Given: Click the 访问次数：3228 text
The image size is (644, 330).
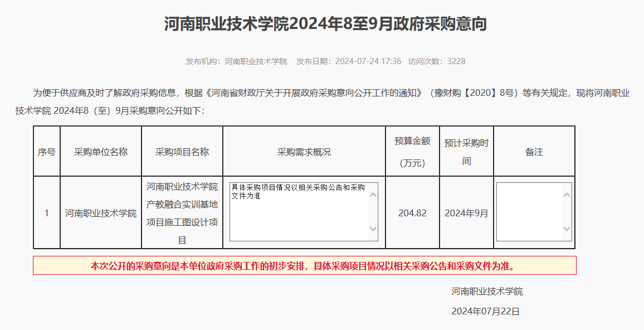Looking at the screenshot, I should point(437,61).
